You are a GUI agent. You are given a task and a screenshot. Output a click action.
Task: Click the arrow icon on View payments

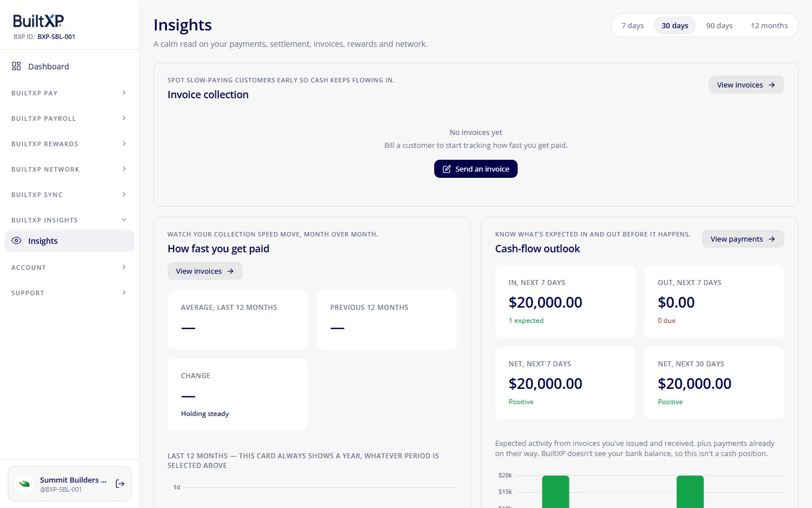pyautogui.click(x=772, y=239)
